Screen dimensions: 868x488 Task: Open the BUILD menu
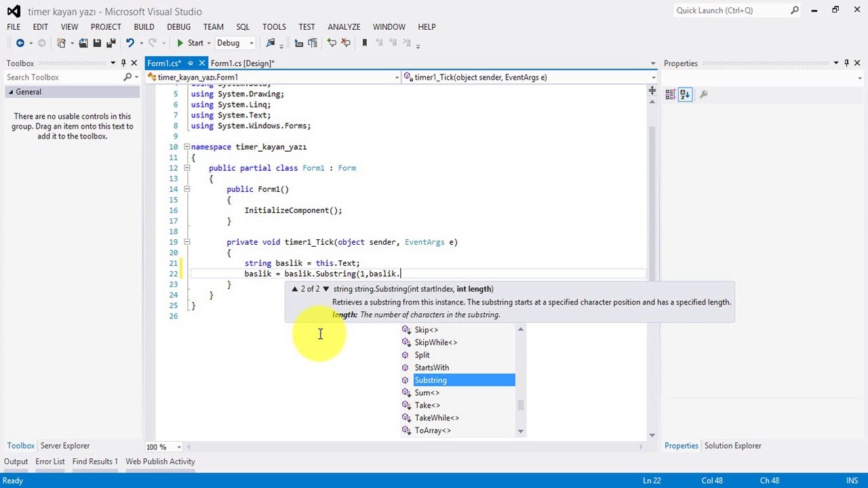tap(144, 27)
